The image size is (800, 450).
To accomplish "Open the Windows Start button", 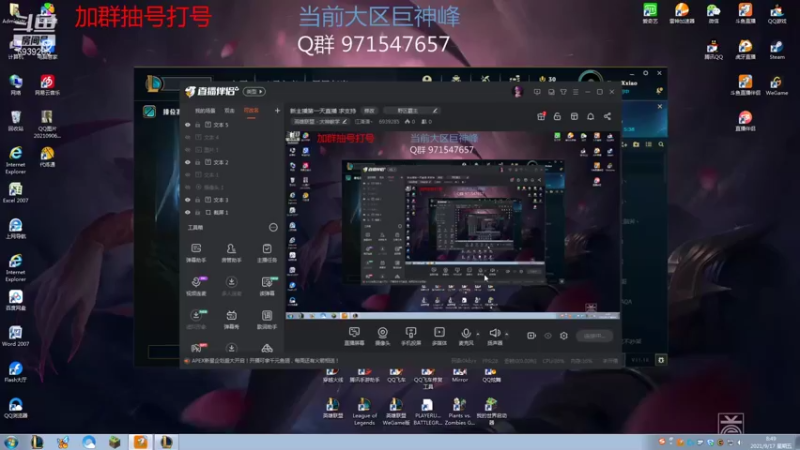I will (11, 442).
